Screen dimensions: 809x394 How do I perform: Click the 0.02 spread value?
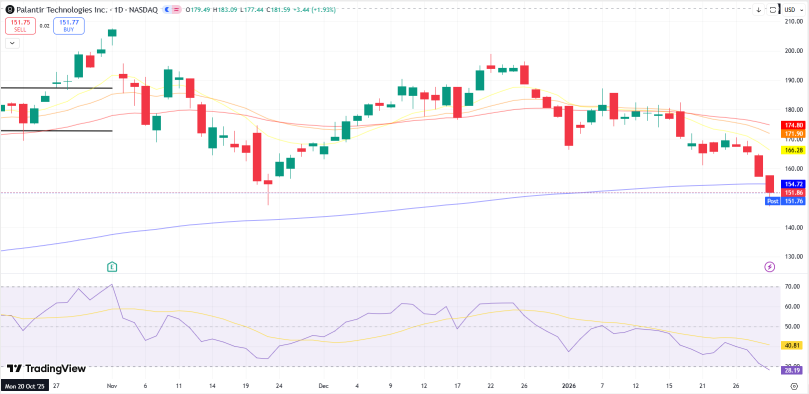pyautogui.click(x=44, y=26)
